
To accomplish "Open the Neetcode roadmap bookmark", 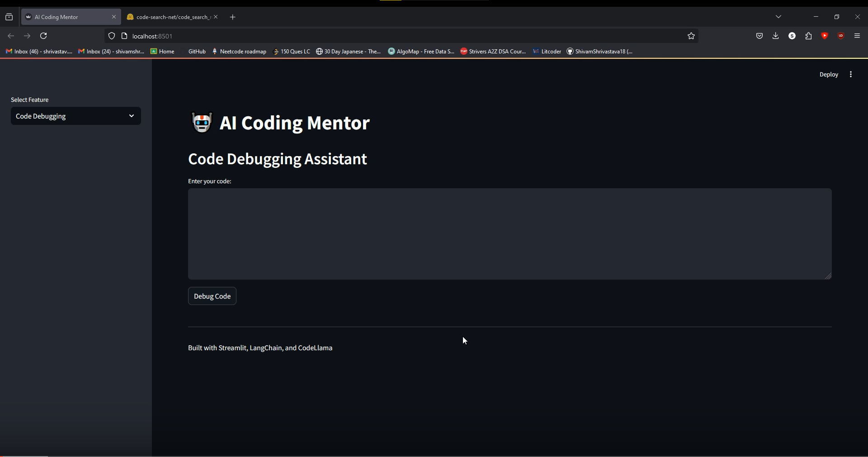I will tap(243, 51).
